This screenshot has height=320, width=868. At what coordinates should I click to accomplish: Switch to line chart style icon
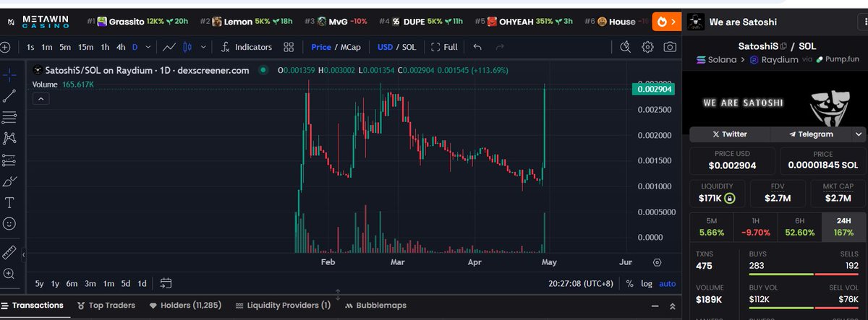169,47
